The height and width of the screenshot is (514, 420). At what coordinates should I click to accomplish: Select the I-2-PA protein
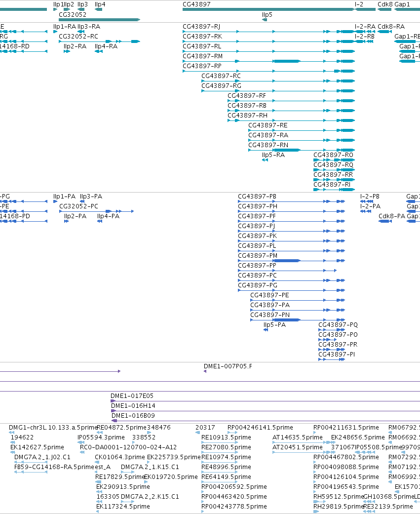pyautogui.click(x=366, y=211)
